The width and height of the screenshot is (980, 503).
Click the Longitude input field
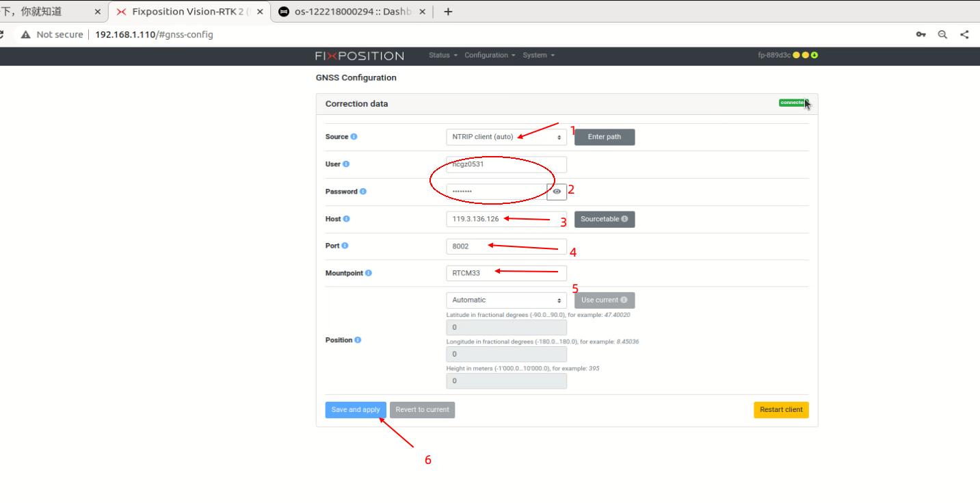[506, 354]
